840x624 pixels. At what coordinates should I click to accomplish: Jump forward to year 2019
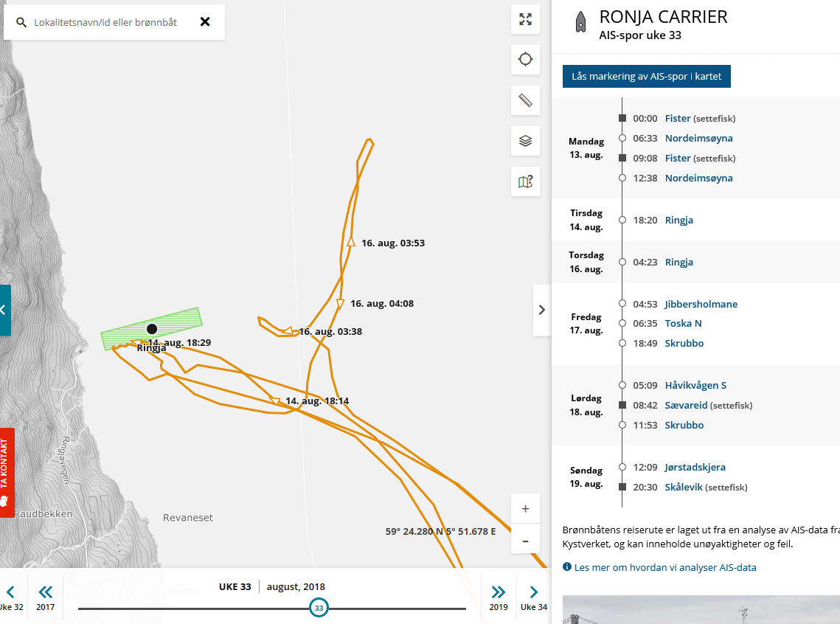pyautogui.click(x=499, y=596)
